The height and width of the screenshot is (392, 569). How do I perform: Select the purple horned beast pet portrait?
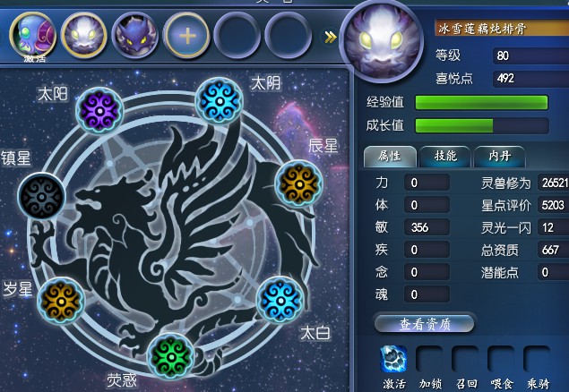pyautogui.click(x=135, y=35)
